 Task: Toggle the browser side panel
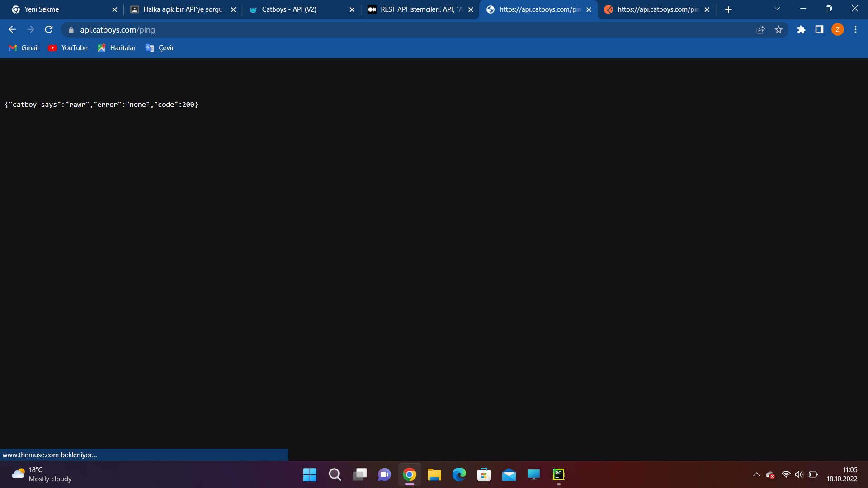pos(819,30)
